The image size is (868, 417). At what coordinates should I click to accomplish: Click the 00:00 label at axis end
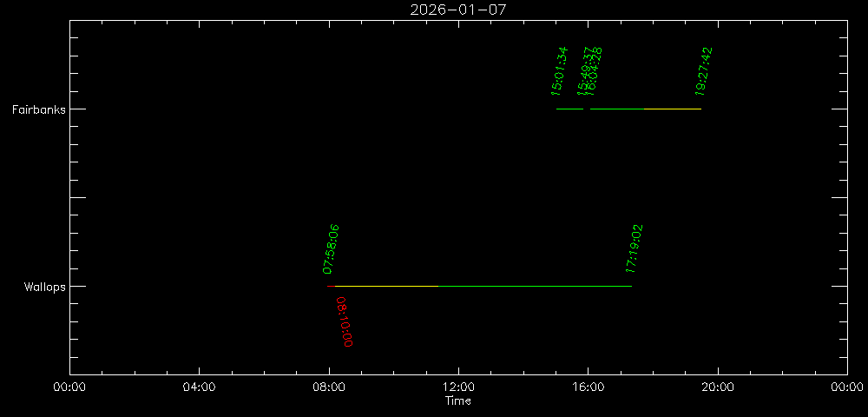coord(846,387)
